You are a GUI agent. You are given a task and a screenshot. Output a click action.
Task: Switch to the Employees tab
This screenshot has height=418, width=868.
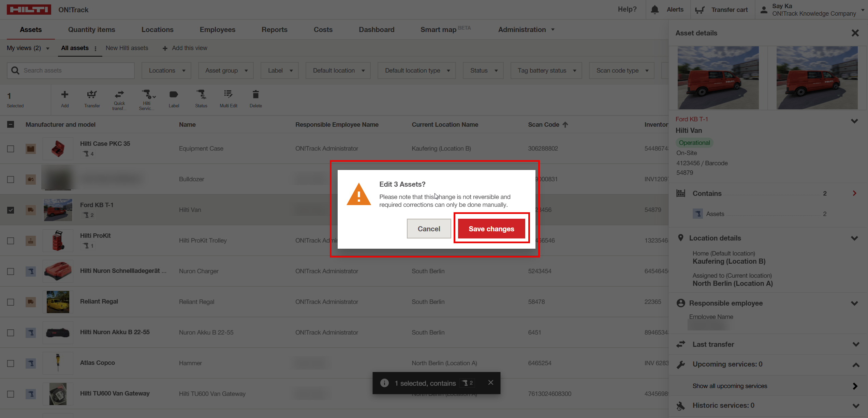[217, 30]
